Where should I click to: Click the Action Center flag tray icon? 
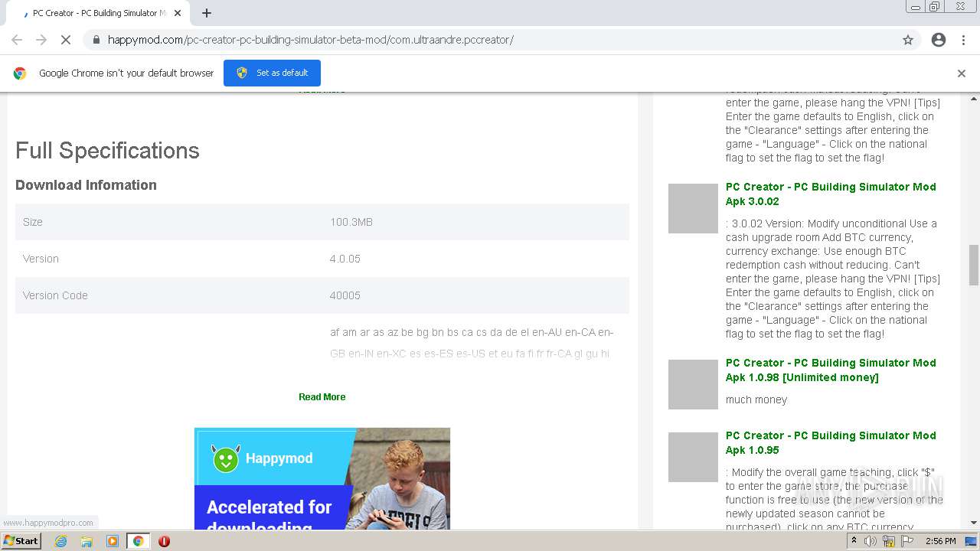907,541
